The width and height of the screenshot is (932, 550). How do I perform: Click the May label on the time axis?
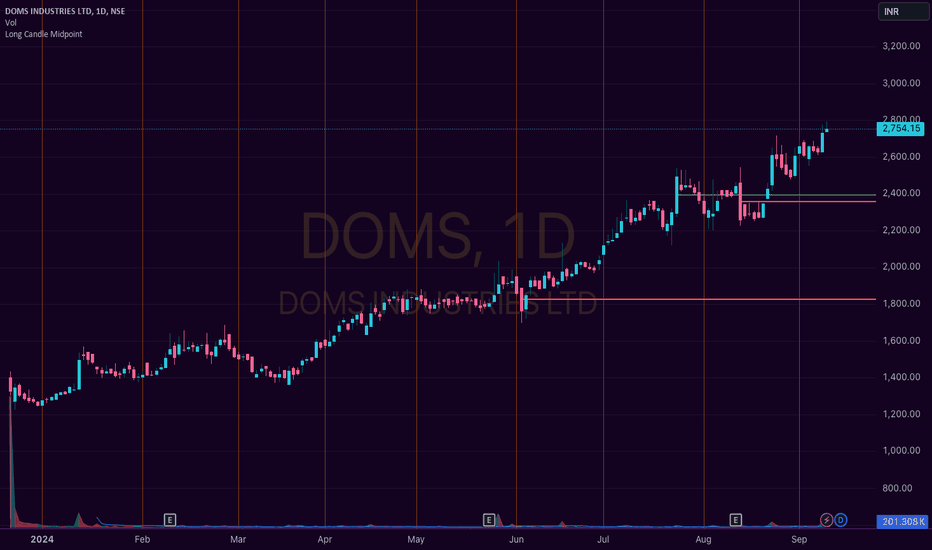pyautogui.click(x=416, y=539)
